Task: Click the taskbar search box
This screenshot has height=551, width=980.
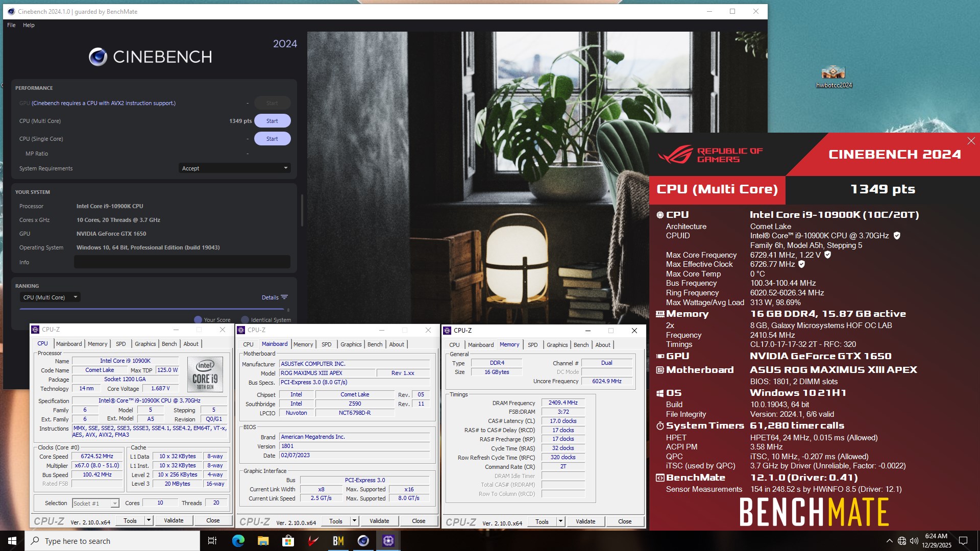Action: pyautogui.click(x=112, y=541)
